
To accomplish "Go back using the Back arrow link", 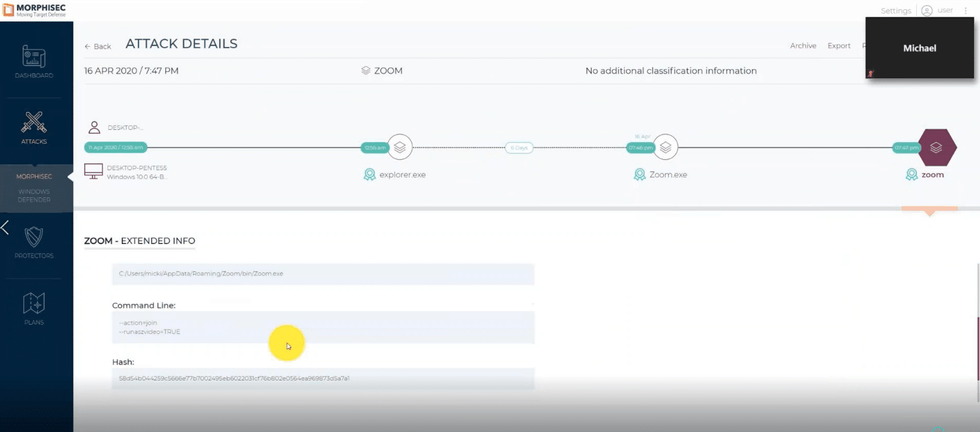I will tap(98, 47).
